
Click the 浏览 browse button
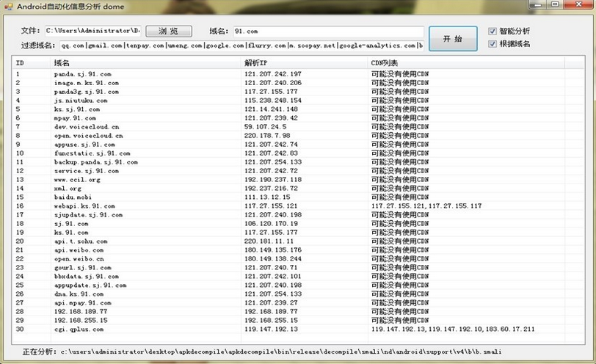[x=168, y=32]
